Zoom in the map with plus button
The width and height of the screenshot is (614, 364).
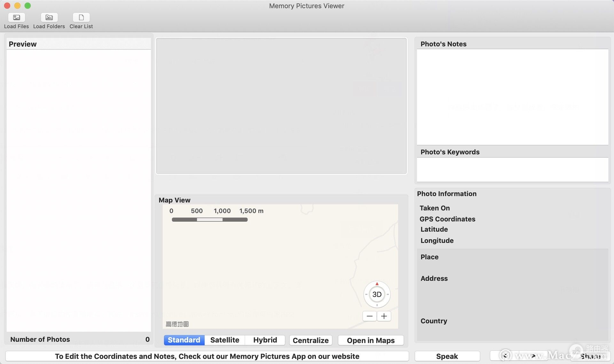pyautogui.click(x=384, y=316)
